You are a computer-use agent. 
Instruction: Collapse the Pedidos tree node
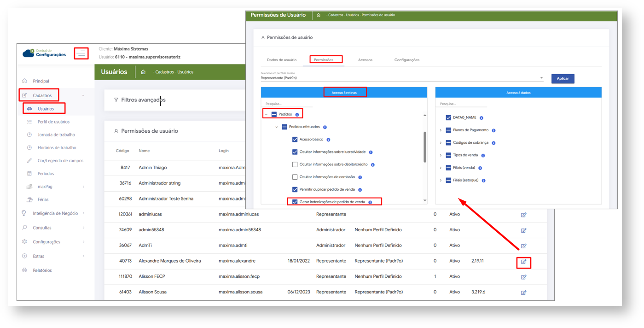coord(266,115)
